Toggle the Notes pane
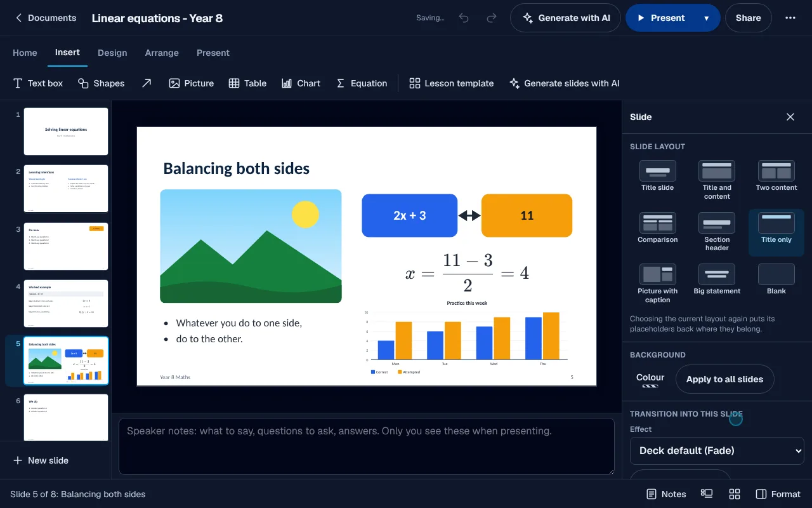 coord(666,494)
